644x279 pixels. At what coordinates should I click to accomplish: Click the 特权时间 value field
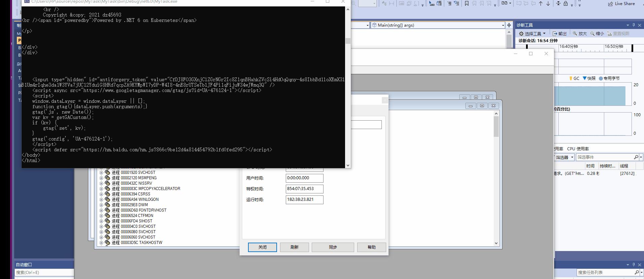305,189
